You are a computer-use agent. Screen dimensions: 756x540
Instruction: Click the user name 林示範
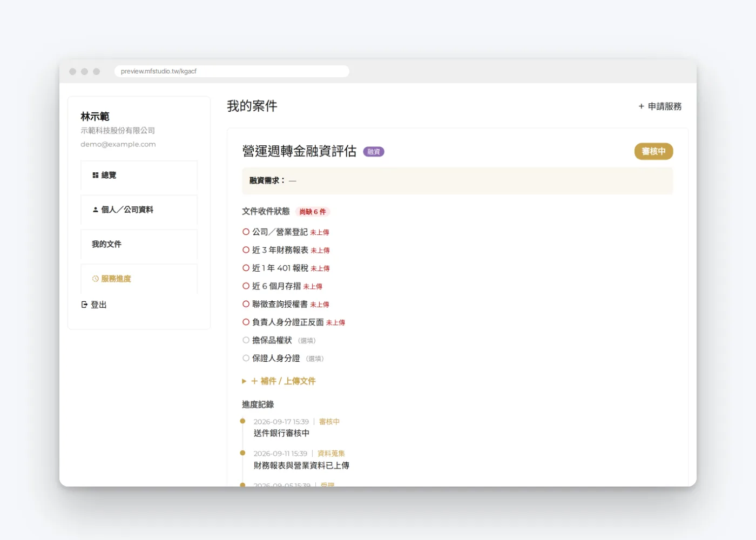95,117
